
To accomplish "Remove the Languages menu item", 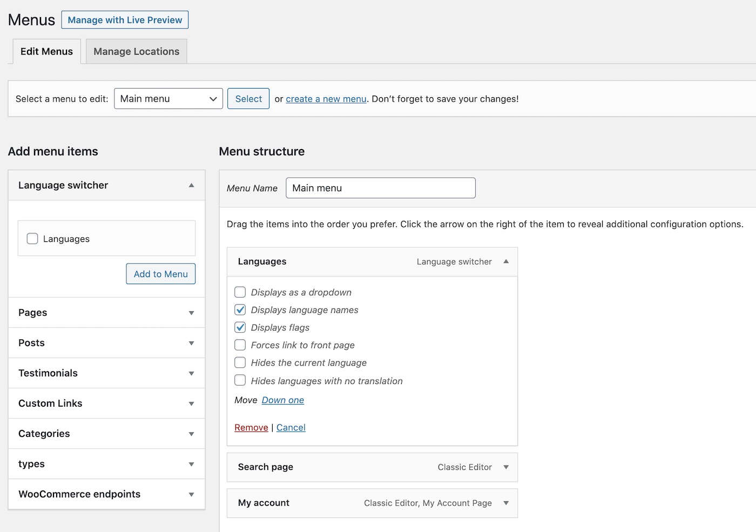I will [251, 428].
